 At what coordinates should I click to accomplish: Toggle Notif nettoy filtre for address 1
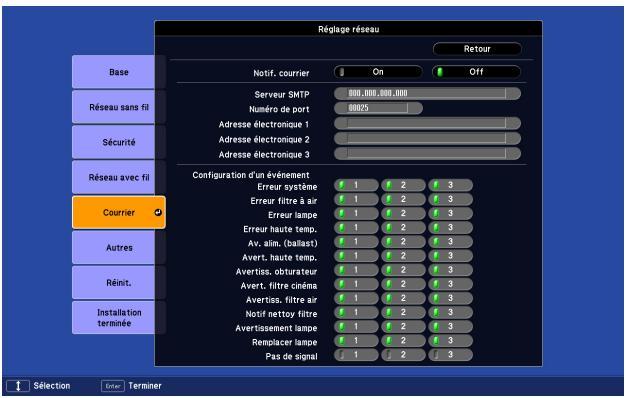coord(356,312)
